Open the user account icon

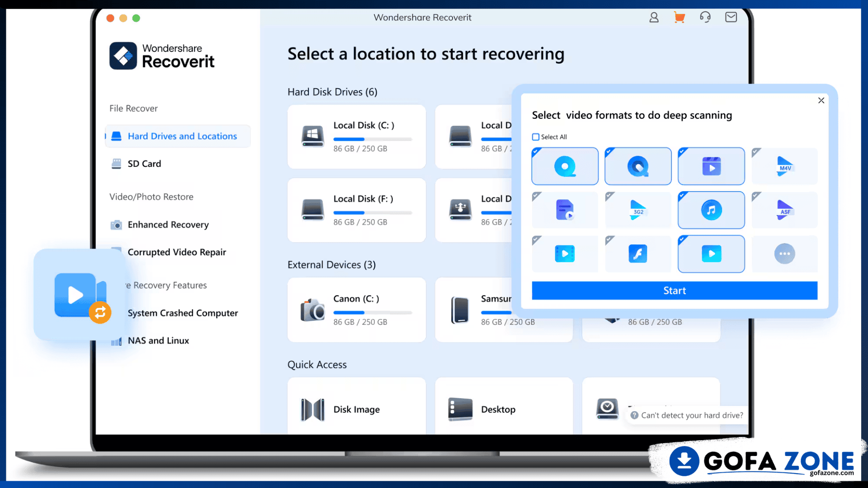(x=654, y=18)
